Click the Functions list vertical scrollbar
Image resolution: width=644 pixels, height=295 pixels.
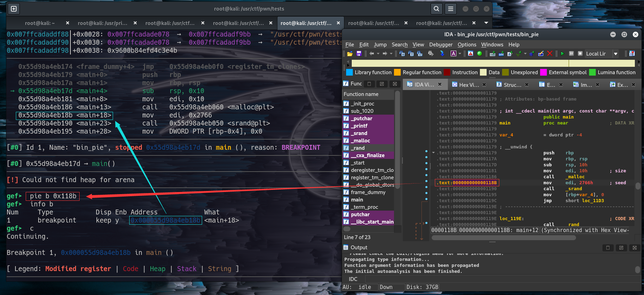click(398, 140)
